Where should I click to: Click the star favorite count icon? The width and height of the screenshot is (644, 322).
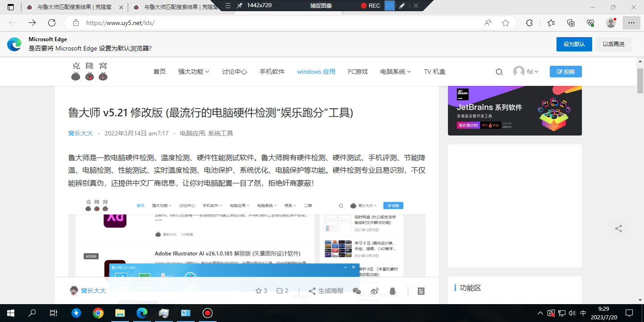[258, 291]
